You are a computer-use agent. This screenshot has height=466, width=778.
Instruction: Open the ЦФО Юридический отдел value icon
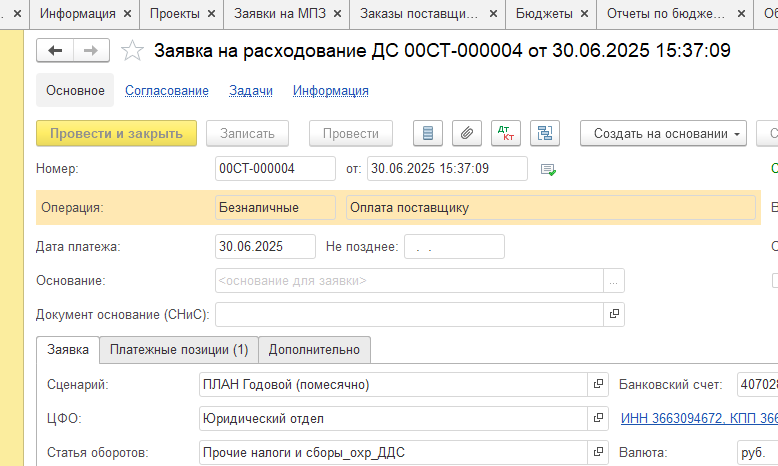598,418
